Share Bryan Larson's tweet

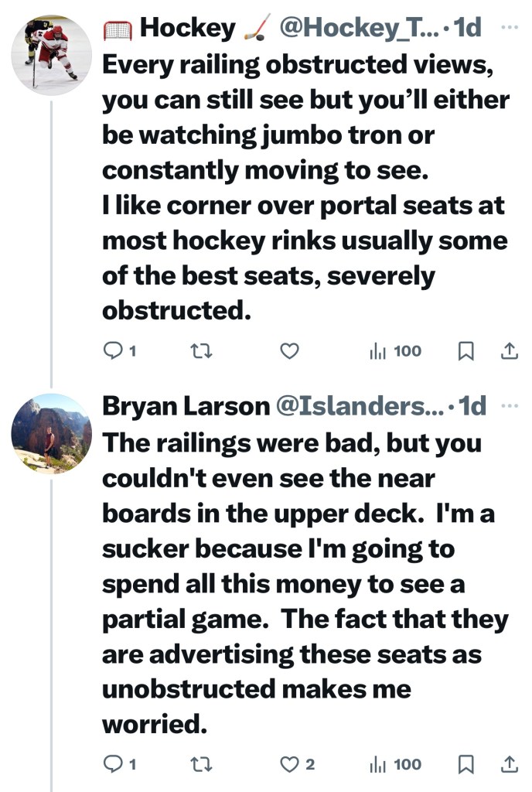click(510, 764)
